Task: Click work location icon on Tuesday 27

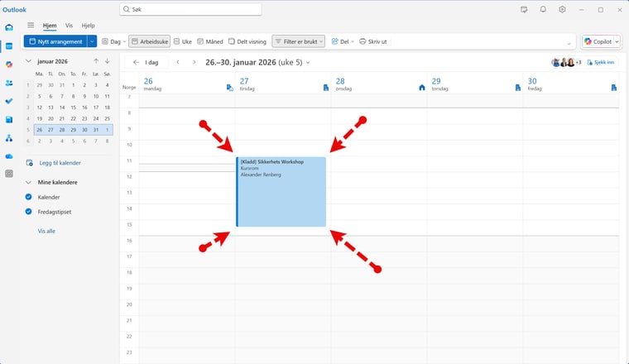Action: click(326, 88)
